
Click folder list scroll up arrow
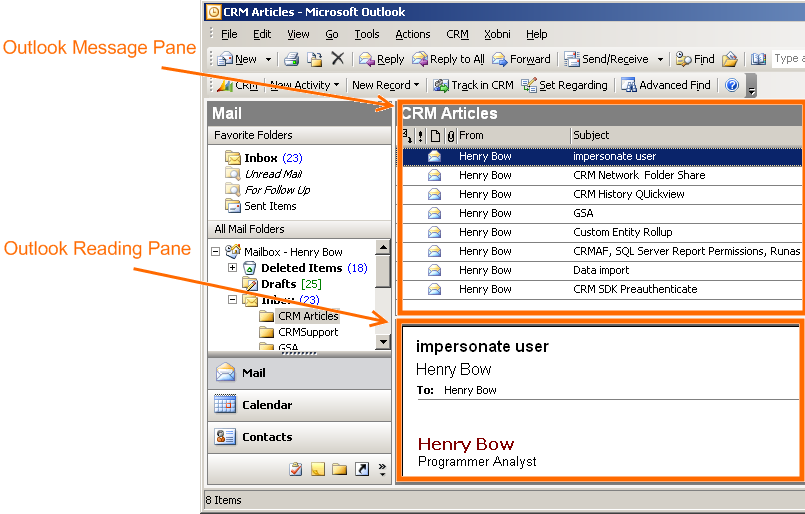click(383, 247)
